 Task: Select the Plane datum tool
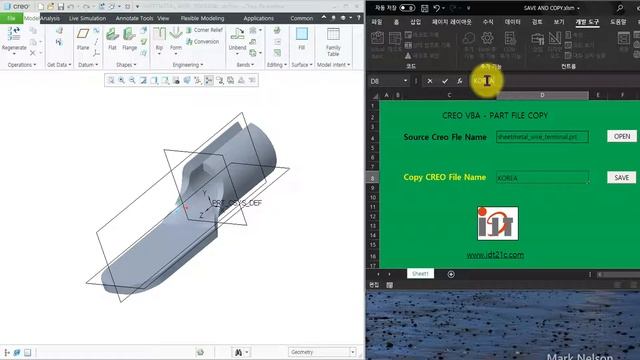coord(83,39)
